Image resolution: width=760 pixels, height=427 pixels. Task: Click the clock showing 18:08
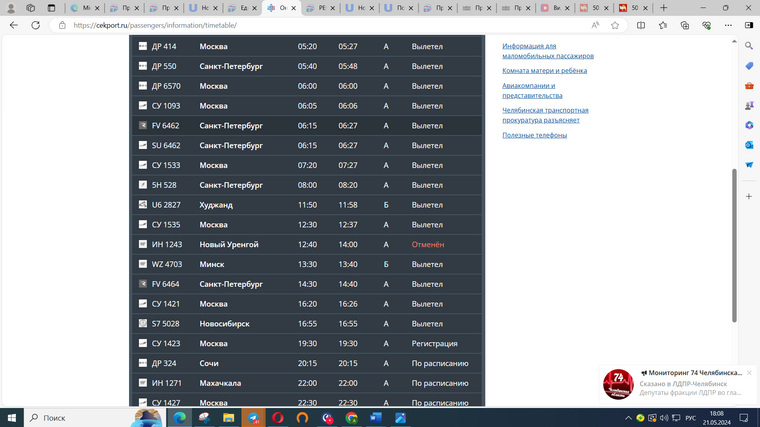click(x=717, y=413)
